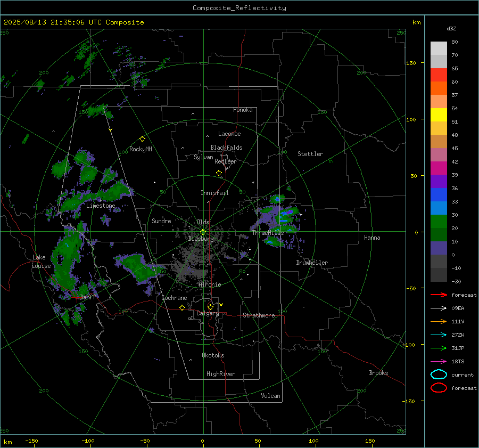
Task: Click the Didsbury town label
Action: click(201, 239)
